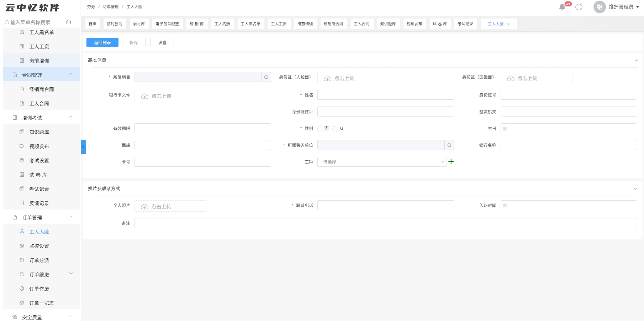Open the notification bell icon
Image resolution: width=644 pixels, height=321 pixels.
pyautogui.click(x=562, y=7)
